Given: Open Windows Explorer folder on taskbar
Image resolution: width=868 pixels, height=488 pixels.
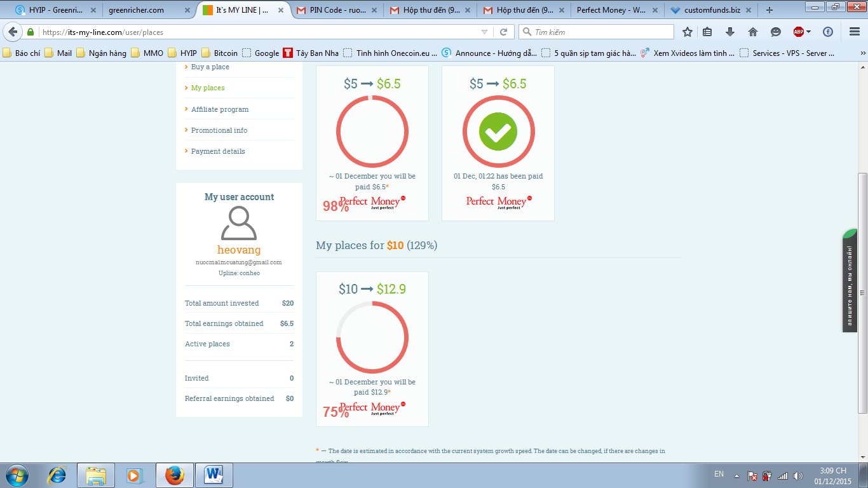Looking at the screenshot, I should tap(96, 475).
